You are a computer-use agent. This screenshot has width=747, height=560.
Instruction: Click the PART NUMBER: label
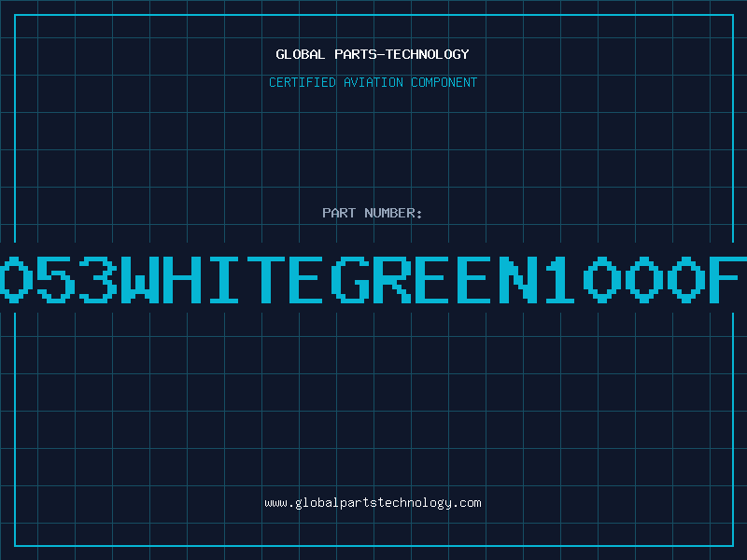click(373, 213)
